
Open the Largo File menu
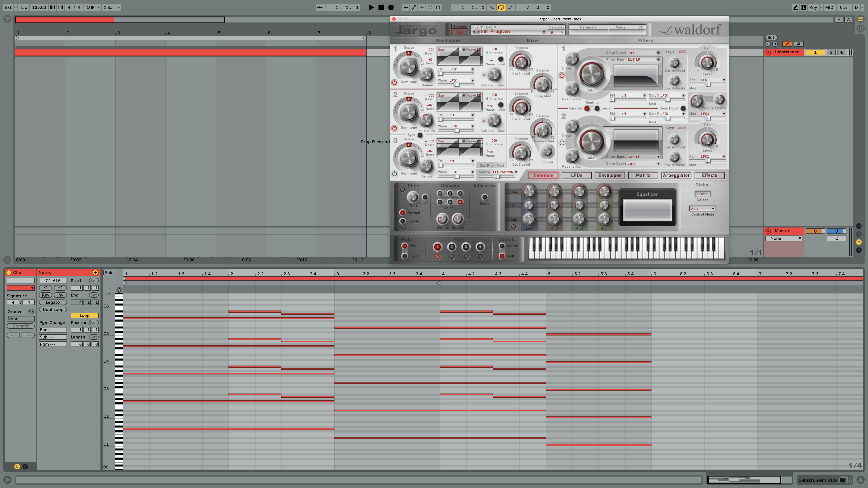click(x=477, y=27)
